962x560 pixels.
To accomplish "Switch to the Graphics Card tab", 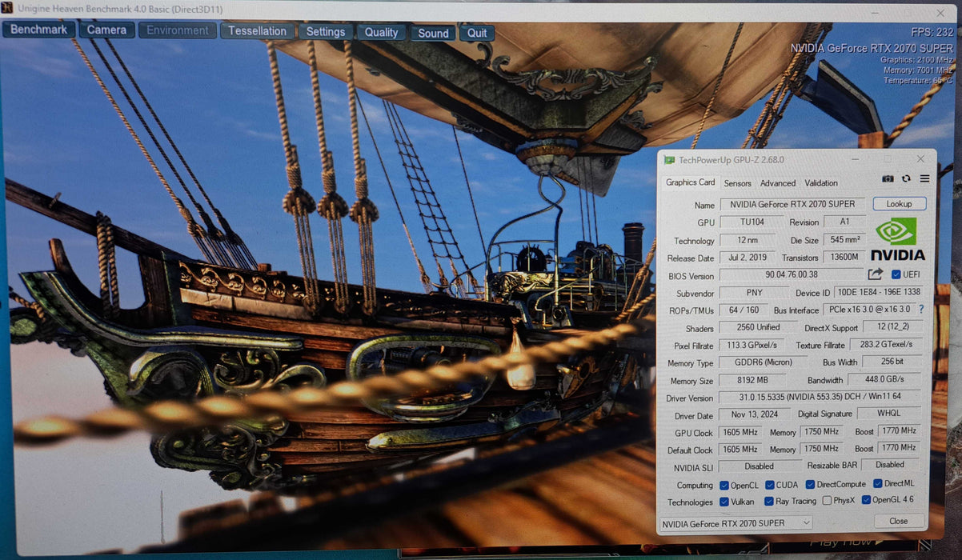I will [690, 183].
